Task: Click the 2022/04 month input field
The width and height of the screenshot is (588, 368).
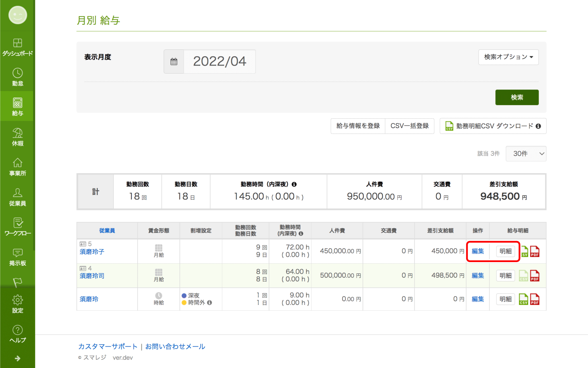Action: coord(220,61)
